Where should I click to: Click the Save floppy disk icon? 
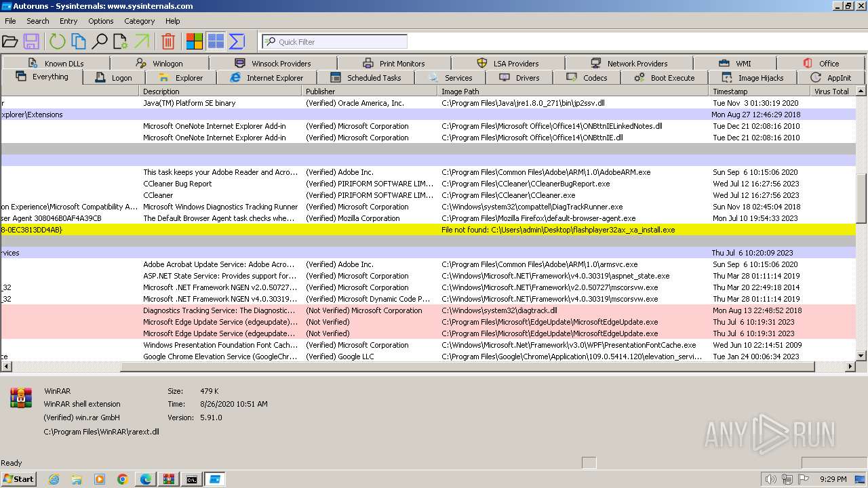[31, 42]
